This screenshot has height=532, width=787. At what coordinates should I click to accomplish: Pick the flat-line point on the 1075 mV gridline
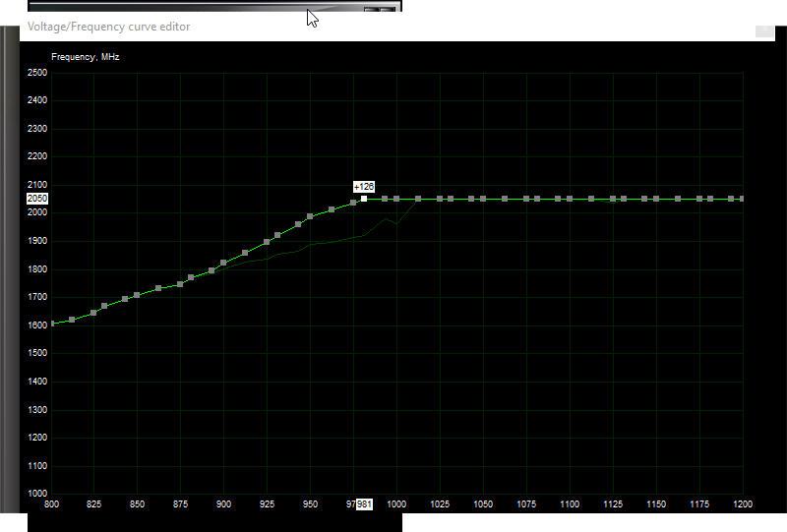(526, 199)
